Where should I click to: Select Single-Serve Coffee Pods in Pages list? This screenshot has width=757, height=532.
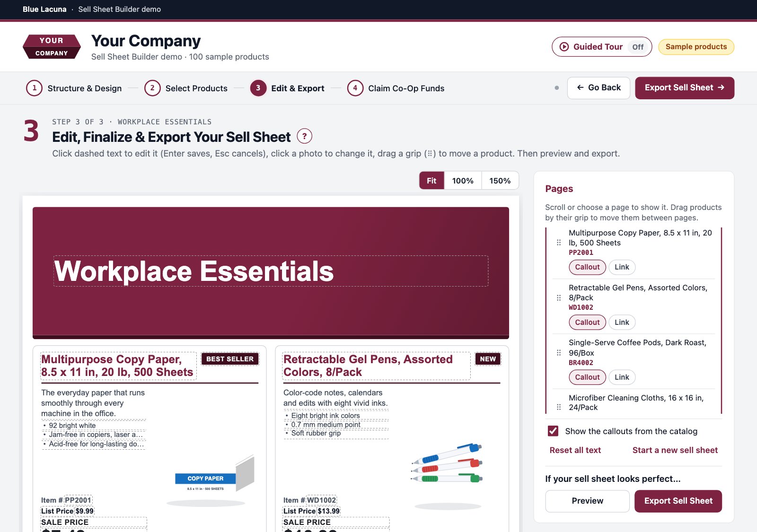pyautogui.click(x=637, y=348)
